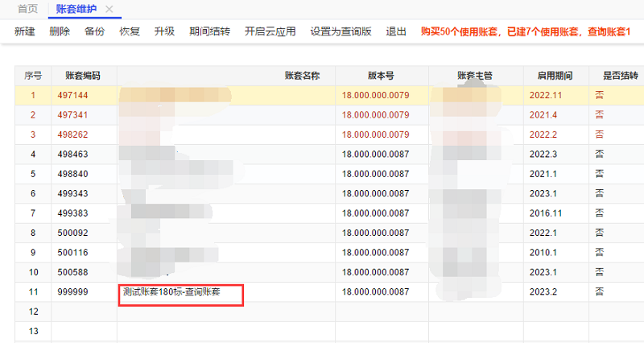The height and width of the screenshot is (343, 644).
Task: Click version number in row 999999
Action: [375, 292]
